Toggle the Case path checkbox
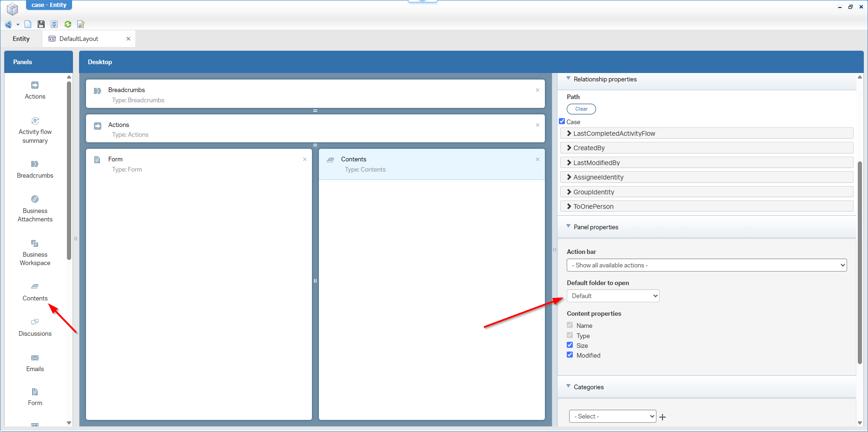The height and width of the screenshot is (432, 868). 562,121
